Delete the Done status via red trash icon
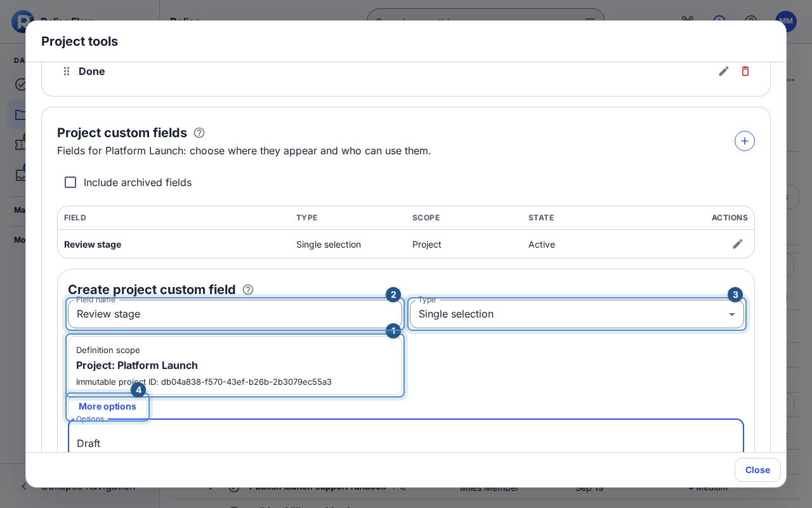Screen dimensions: 812x508 click(x=745, y=71)
